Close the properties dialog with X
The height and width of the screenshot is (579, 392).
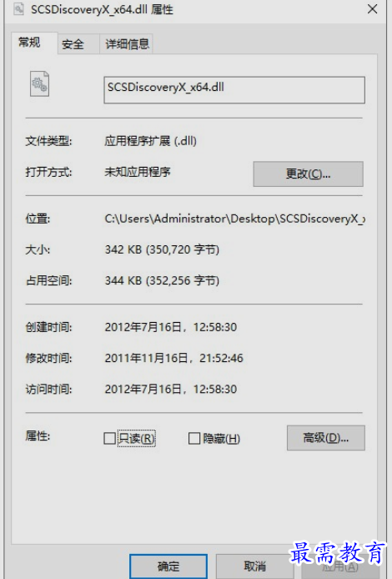click(372, 9)
